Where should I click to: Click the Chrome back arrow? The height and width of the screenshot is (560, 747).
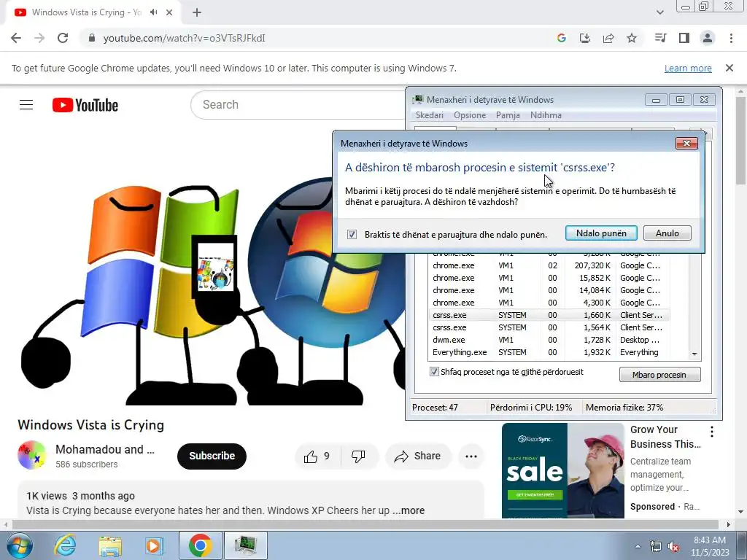point(16,38)
